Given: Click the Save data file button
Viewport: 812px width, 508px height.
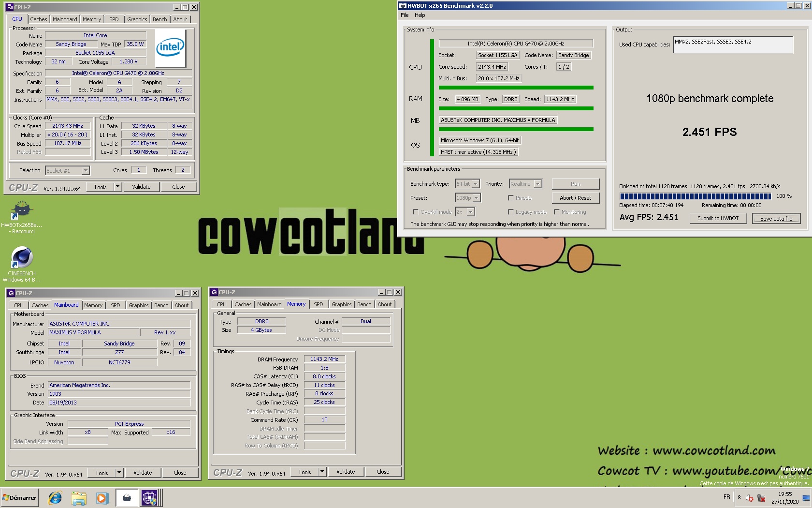Looking at the screenshot, I should 776,219.
